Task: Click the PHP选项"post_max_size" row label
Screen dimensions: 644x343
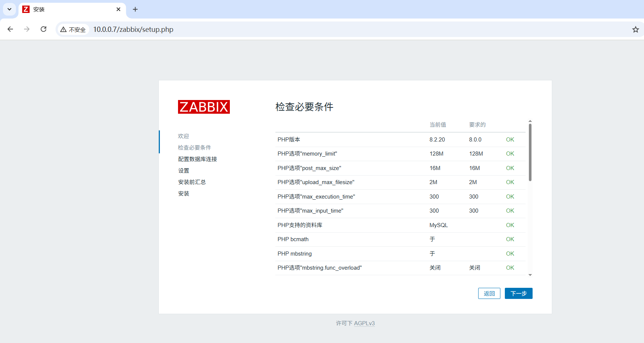Action: (x=309, y=168)
